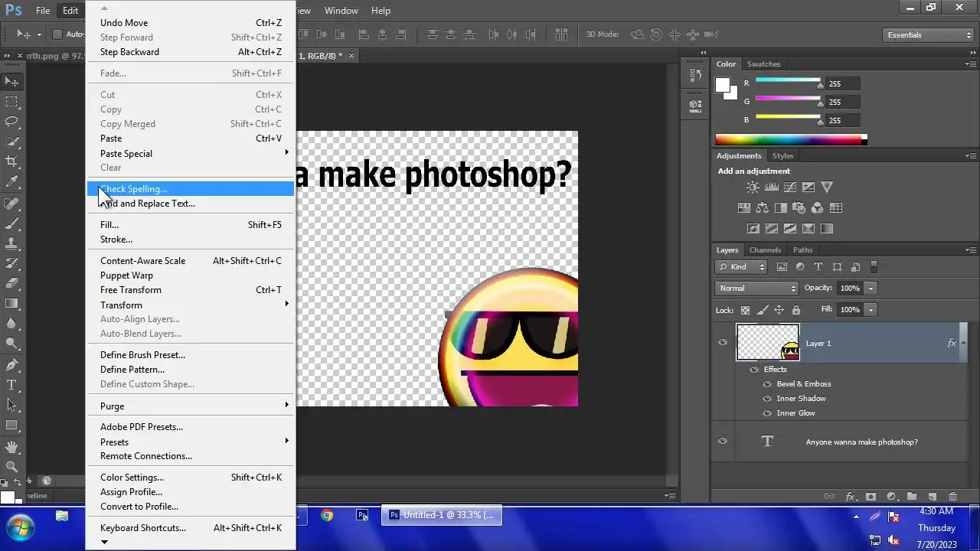Add a Threshold adjustment

(x=790, y=229)
